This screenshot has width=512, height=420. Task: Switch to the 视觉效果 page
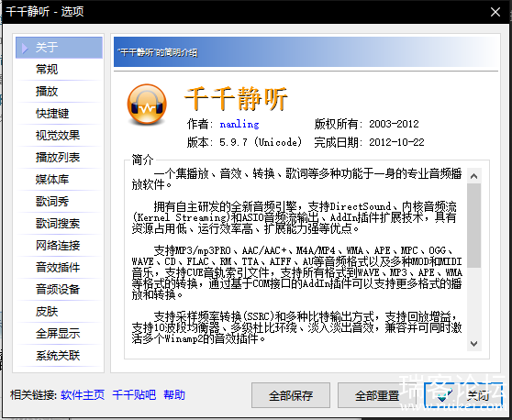tap(59, 136)
